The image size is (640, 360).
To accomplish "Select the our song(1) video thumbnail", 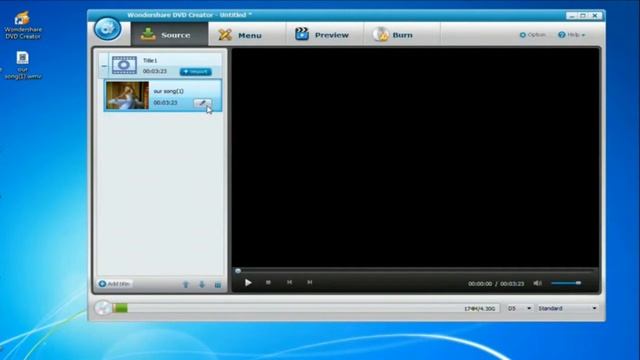I will [x=127, y=96].
